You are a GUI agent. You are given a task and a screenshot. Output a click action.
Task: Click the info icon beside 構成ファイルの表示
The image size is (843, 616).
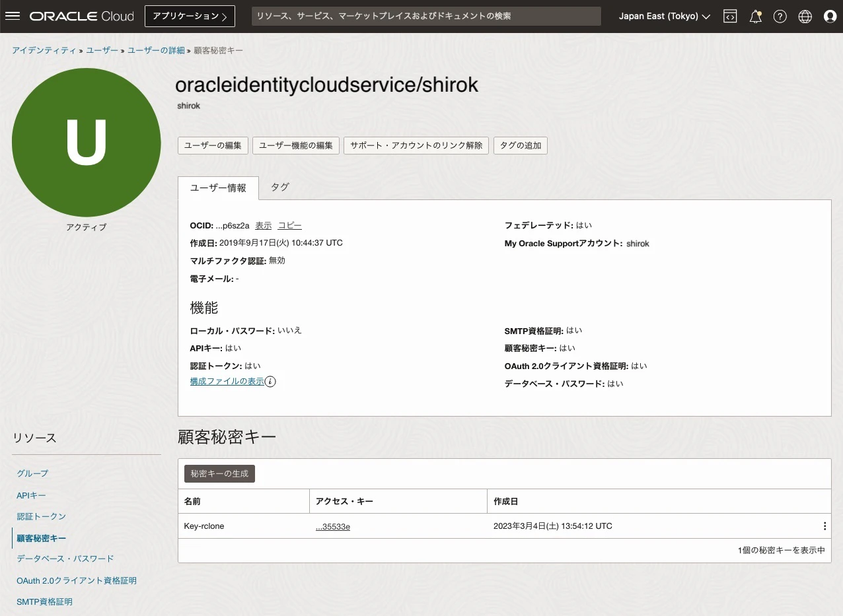[x=271, y=382]
